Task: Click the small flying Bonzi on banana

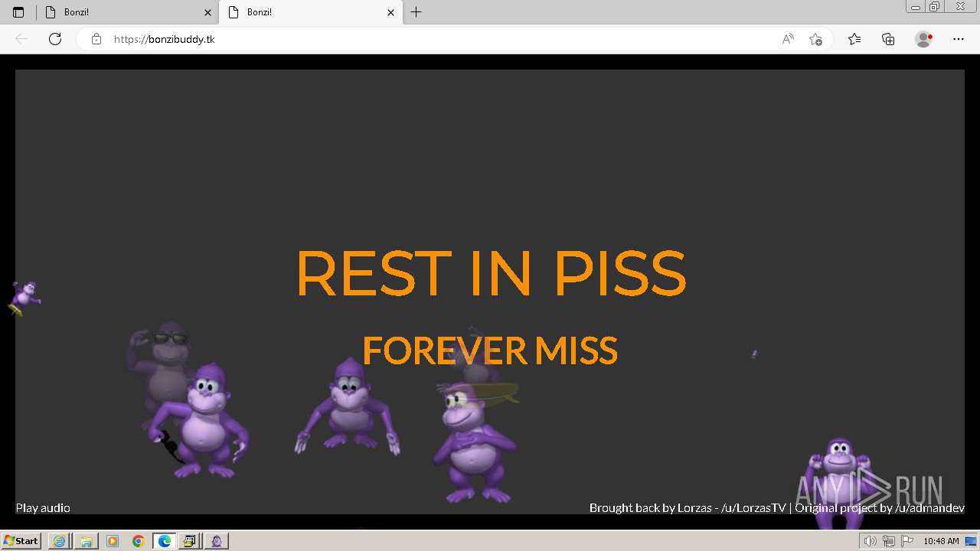Action: (x=25, y=298)
